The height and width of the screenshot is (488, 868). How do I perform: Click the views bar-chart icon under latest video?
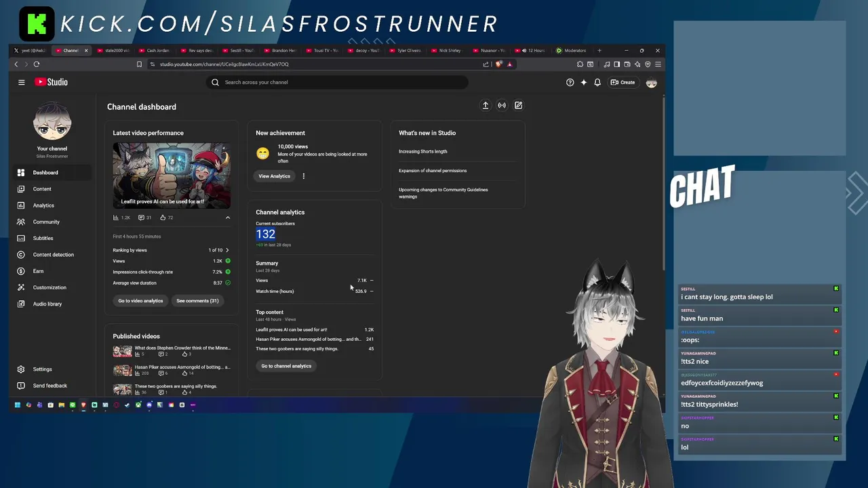pos(116,218)
